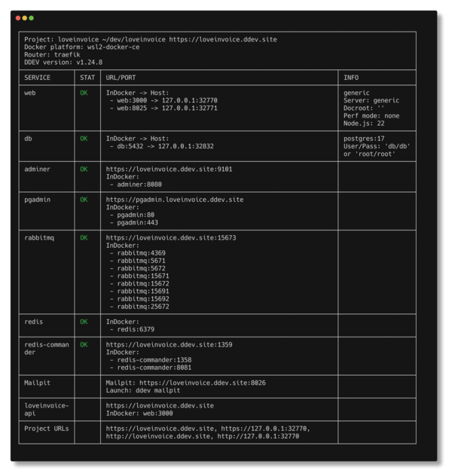Select the loveinvoice-api service name
The height and width of the screenshot is (476, 452).
click(x=47, y=410)
